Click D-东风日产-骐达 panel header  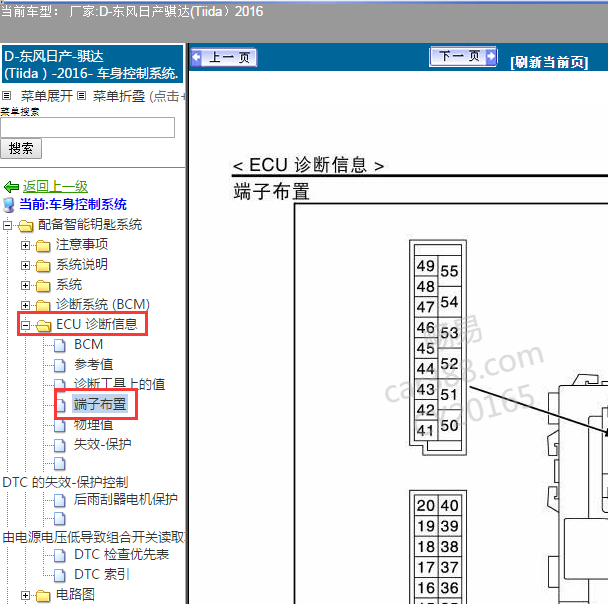pos(92,64)
